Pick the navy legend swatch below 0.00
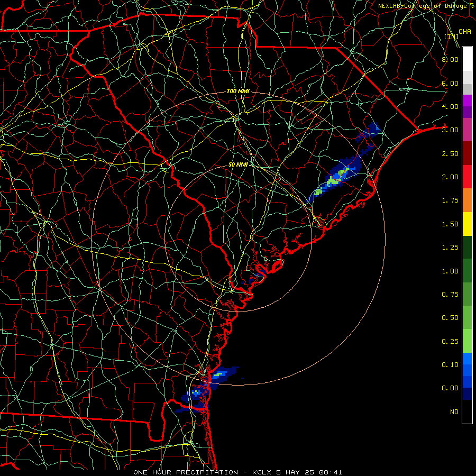This screenshot has height=476, width=476. pyautogui.click(x=467, y=394)
